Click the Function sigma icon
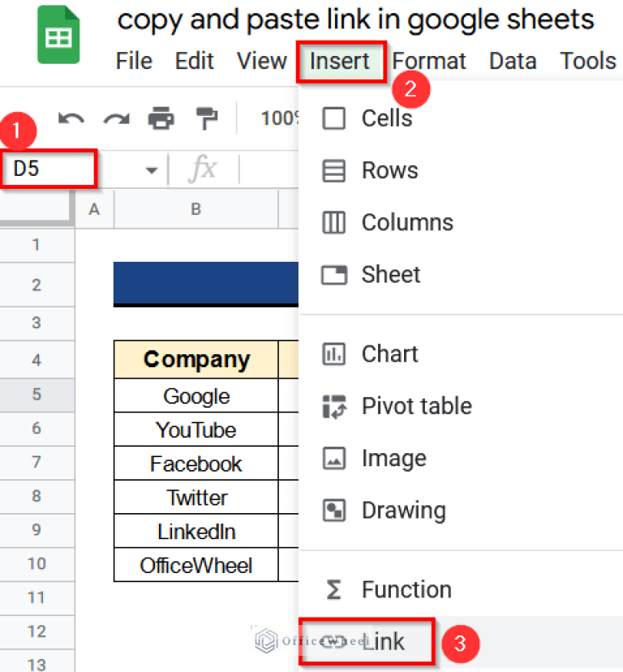The image size is (623, 672). [x=334, y=589]
